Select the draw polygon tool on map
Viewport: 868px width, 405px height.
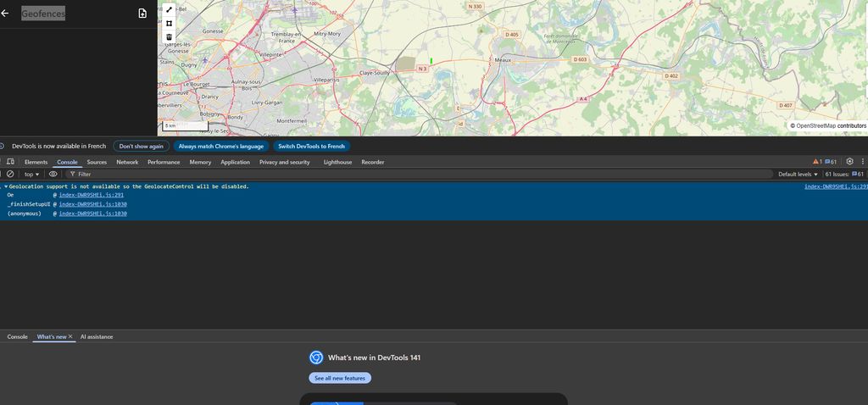pos(169,24)
